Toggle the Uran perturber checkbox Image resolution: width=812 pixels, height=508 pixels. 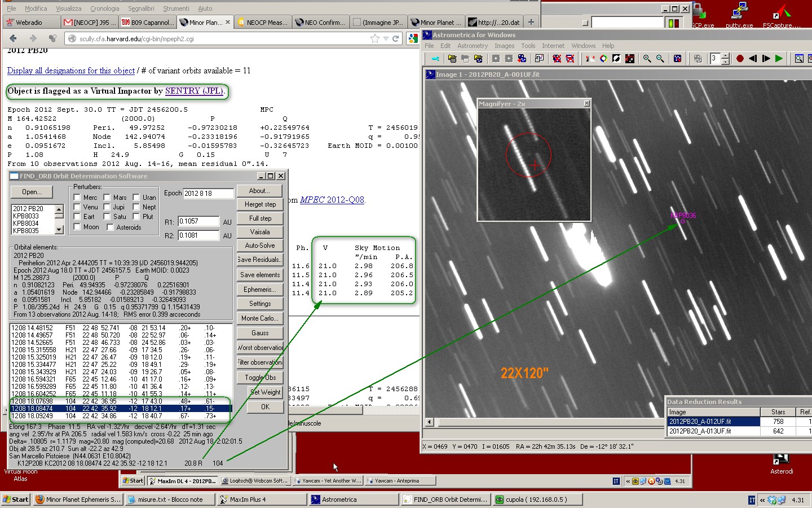click(136, 198)
